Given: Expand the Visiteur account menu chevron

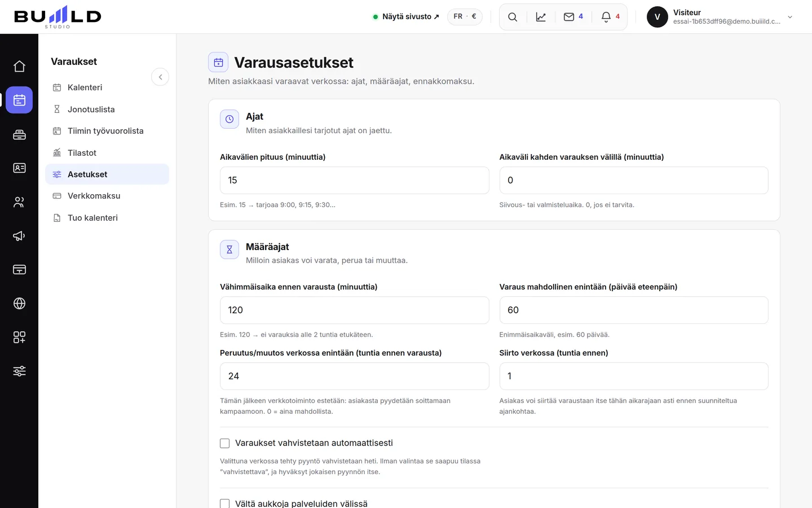Looking at the screenshot, I should pos(790,17).
